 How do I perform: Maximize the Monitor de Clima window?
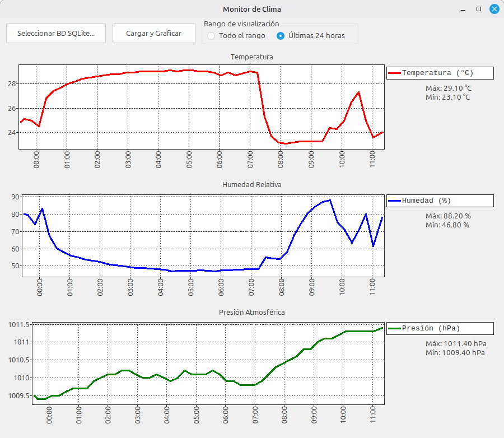point(479,10)
